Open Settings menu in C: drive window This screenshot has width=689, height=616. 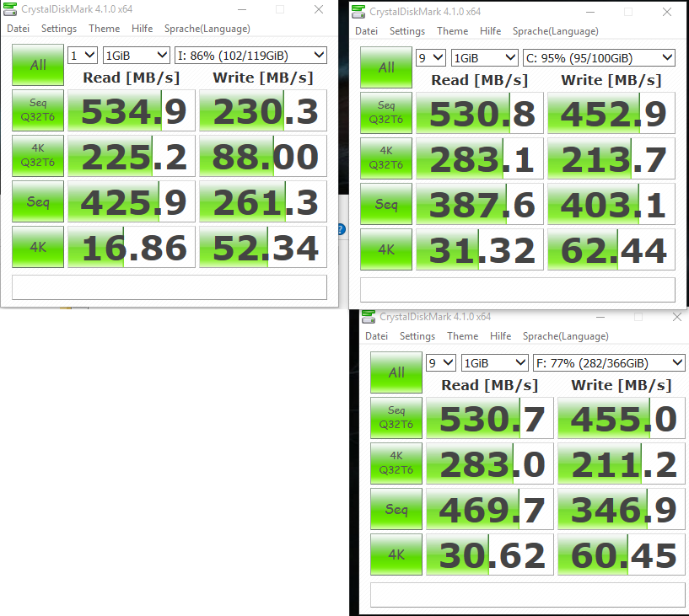tap(406, 31)
